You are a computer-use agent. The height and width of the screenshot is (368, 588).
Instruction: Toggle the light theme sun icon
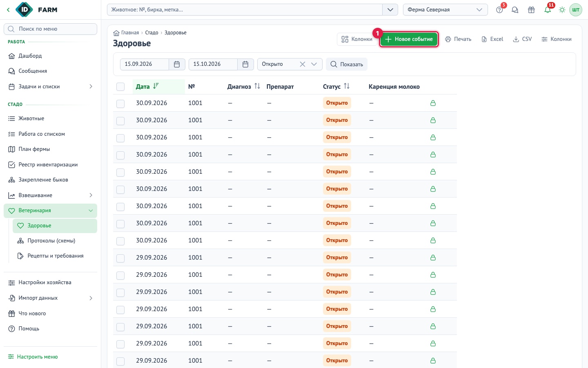[x=562, y=10]
